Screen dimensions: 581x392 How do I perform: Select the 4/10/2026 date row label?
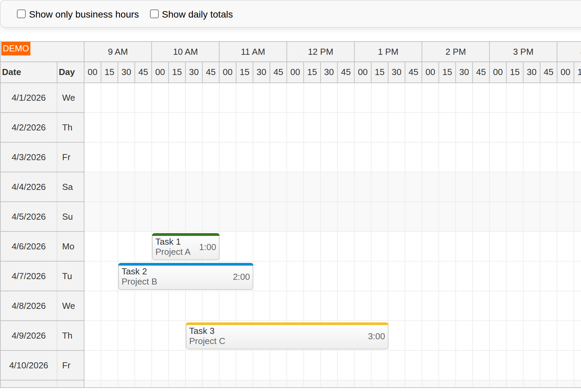tap(28, 365)
